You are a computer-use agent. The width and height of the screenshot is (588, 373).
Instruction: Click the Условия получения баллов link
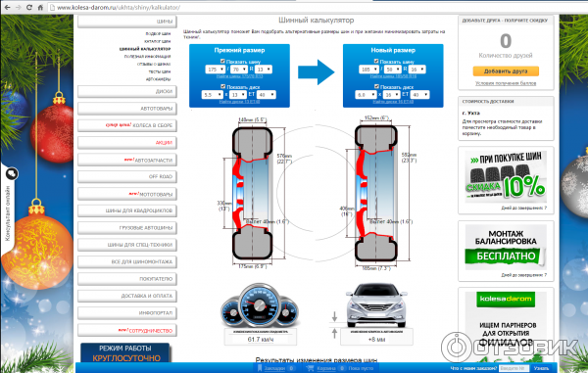click(x=506, y=83)
